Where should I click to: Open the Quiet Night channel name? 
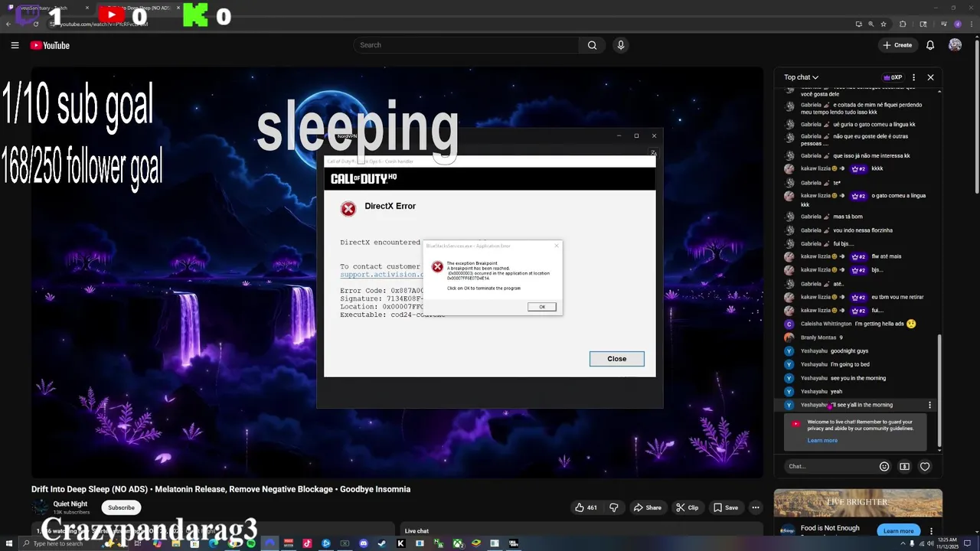70,504
